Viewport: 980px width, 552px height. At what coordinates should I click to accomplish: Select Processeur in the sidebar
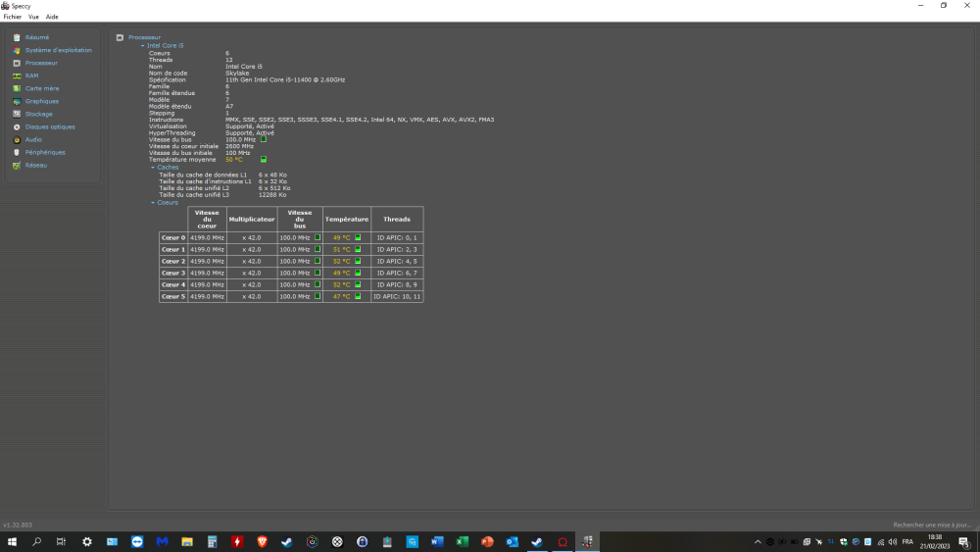pyautogui.click(x=41, y=63)
